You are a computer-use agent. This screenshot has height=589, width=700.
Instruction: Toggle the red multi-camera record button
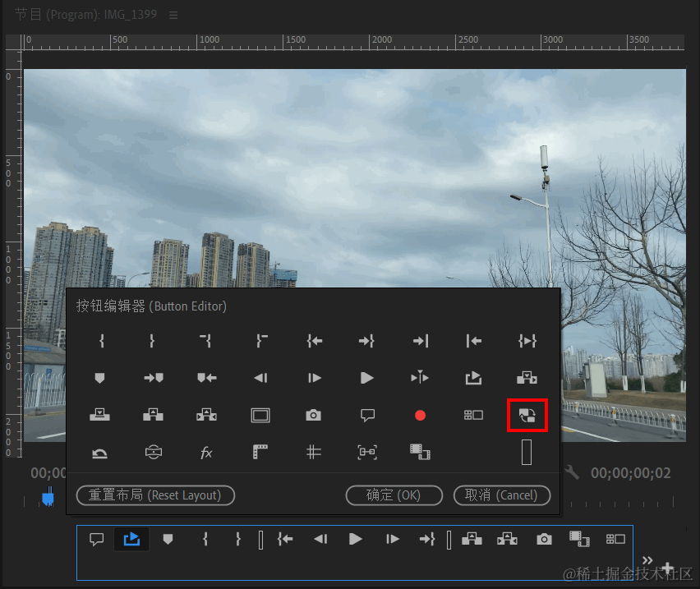tap(420, 416)
